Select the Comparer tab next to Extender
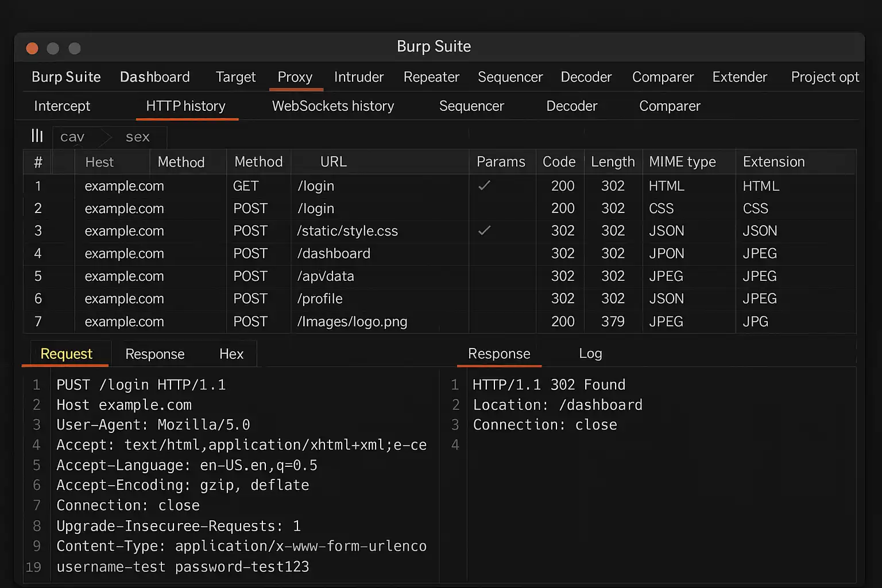 (663, 77)
